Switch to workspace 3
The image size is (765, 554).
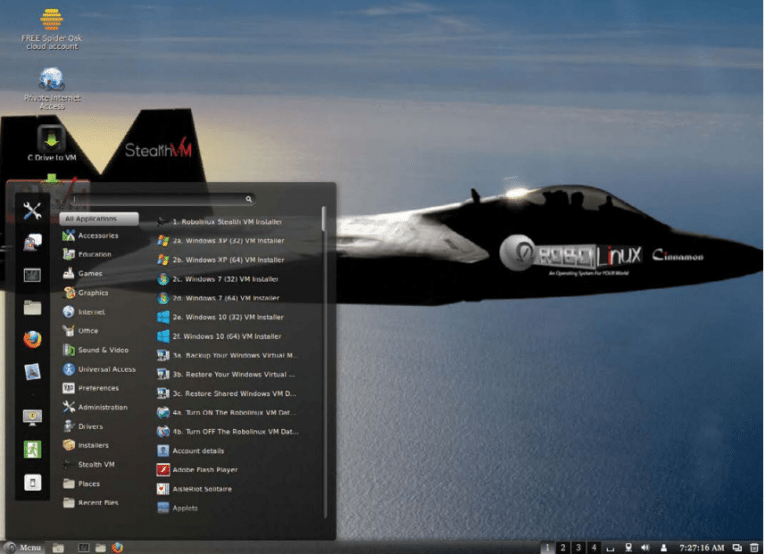pos(579,548)
